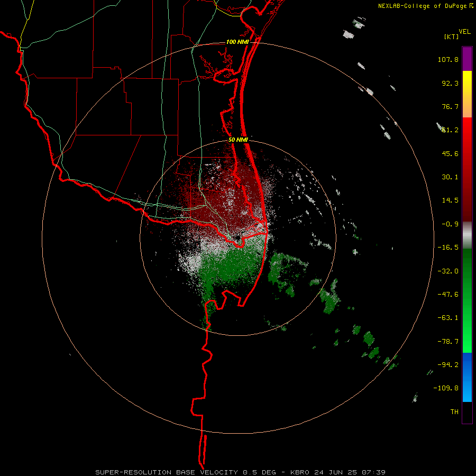Click the radar site center black dot
The width and height of the screenshot is (476, 476).
tap(237, 237)
